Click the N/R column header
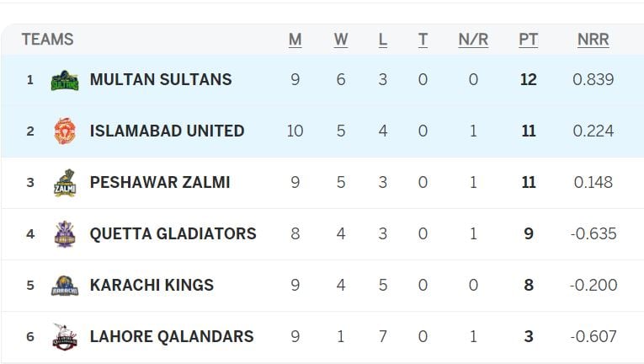The width and height of the screenshot is (644, 364). pyautogui.click(x=473, y=40)
